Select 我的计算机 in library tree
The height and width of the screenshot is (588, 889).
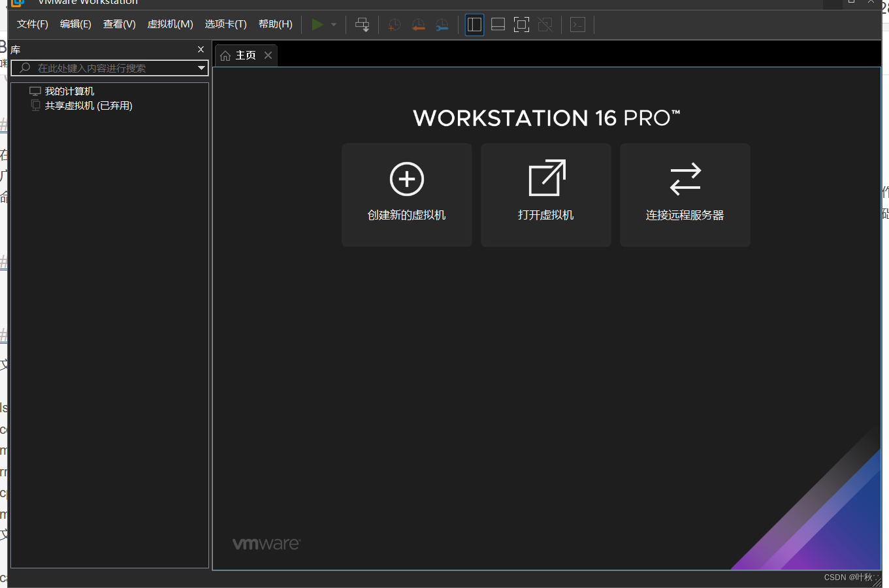coord(69,91)
